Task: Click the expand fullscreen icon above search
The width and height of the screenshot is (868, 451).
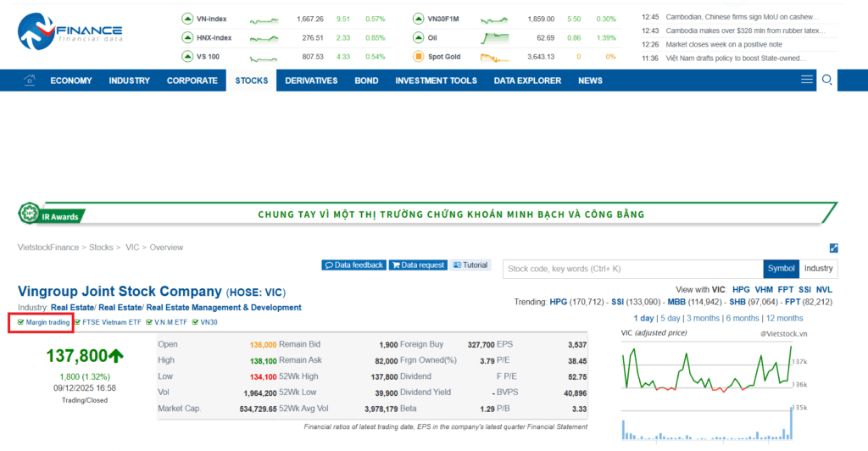Action: pyautogui.click(x=834, y=248)
